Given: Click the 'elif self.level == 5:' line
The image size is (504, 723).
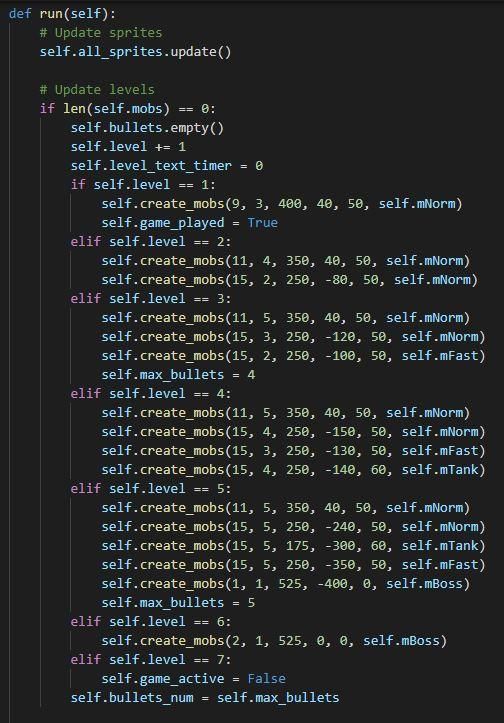Looking at the screenshot, I should pyautogui.click(x=151, y=488).
